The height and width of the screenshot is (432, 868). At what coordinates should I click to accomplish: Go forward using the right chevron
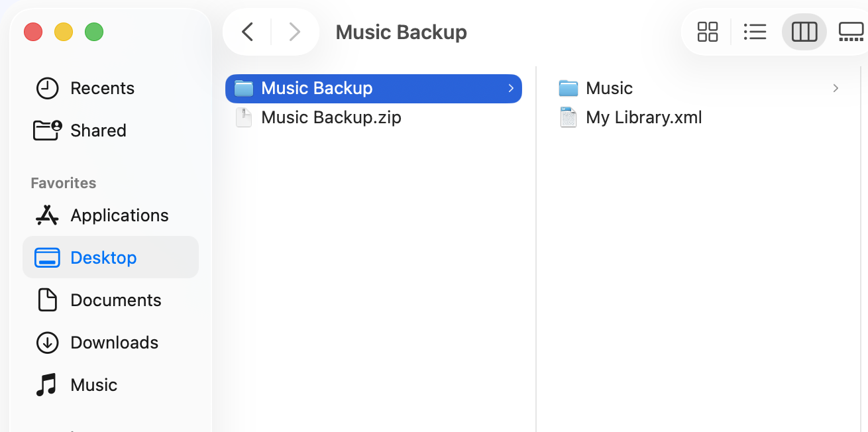[295, 32]
